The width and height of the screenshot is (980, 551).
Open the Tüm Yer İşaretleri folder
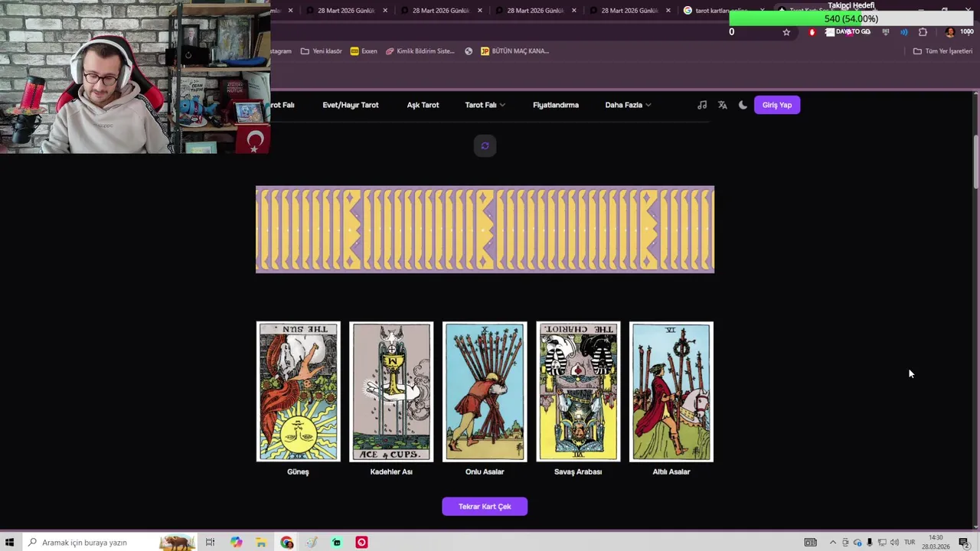pos(942,51)
